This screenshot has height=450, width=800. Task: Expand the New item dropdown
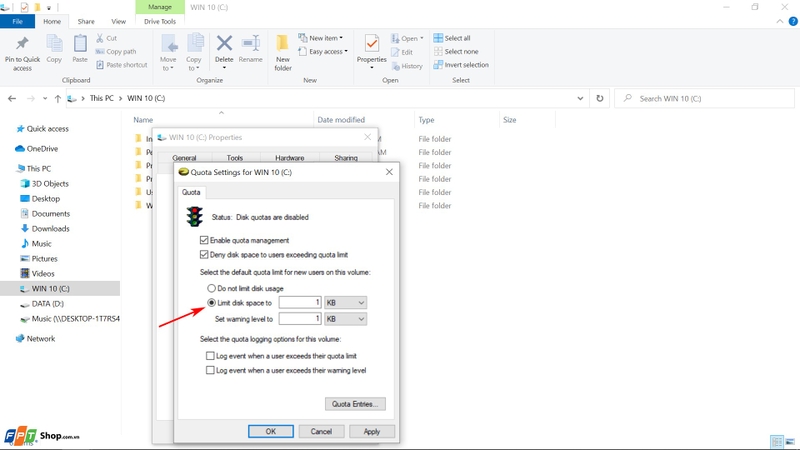coord(321,38)
